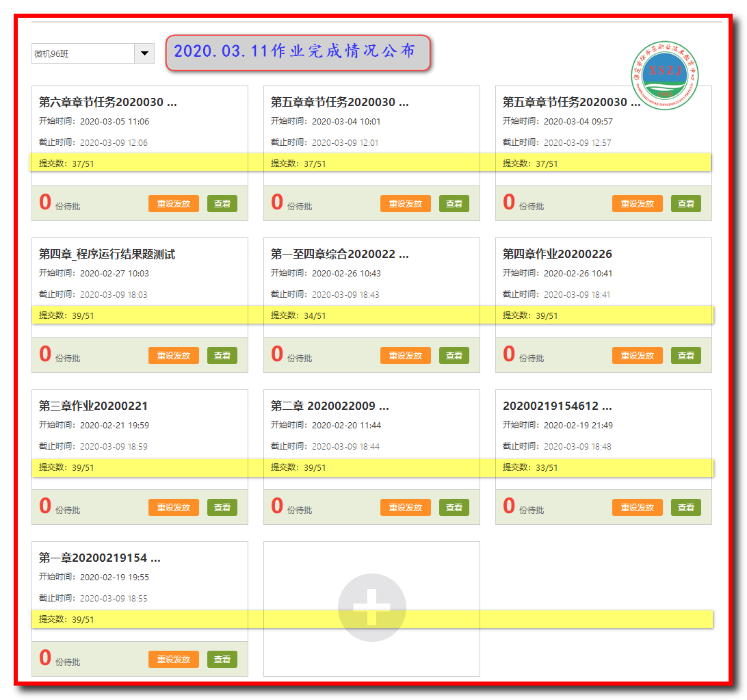This screenshot has width=747, height=700.
Task: Open title 20200219154612 ...
Action: 558,406
